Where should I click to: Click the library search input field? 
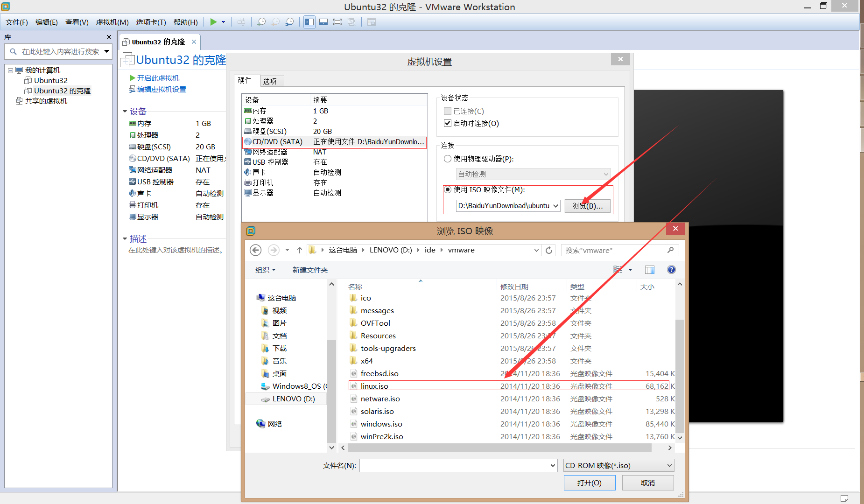pos(60,51)
